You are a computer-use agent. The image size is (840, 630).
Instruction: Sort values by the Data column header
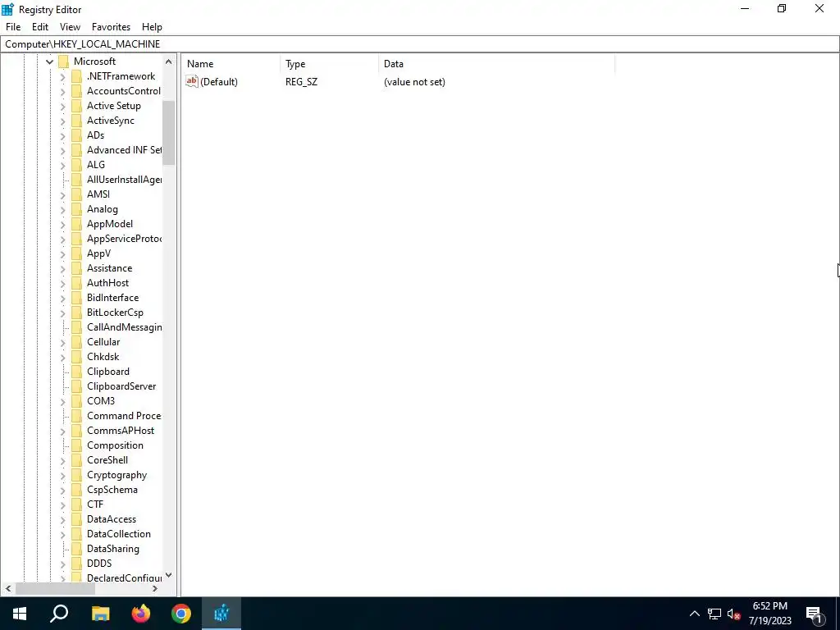point(496,64)
